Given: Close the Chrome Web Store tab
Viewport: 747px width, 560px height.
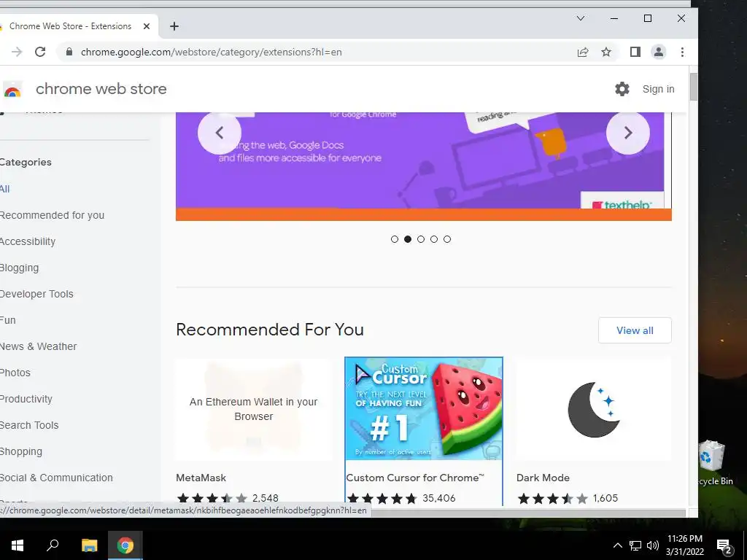Looking at the screenshot, I should pyautogui.click(x=147, y=26).
